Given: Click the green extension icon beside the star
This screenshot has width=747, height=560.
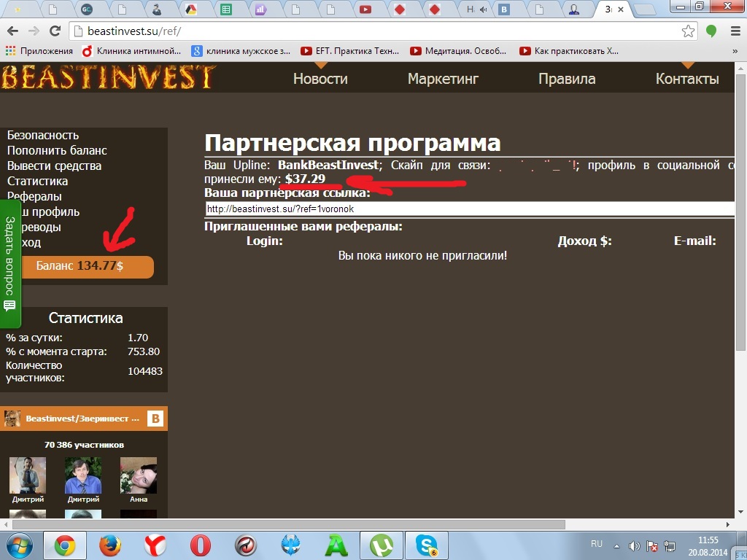Looking at the screenshot, I should pos(711,31).
